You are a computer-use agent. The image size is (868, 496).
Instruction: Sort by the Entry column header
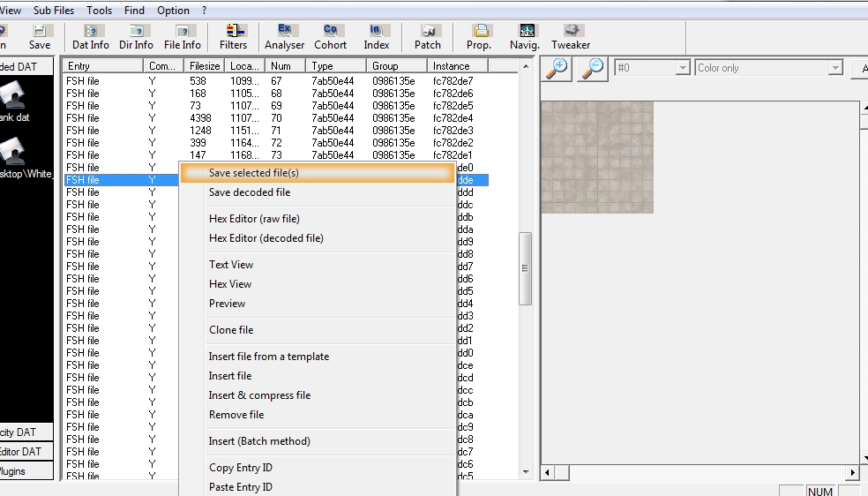pyautogui.click(x=103, y=66)
